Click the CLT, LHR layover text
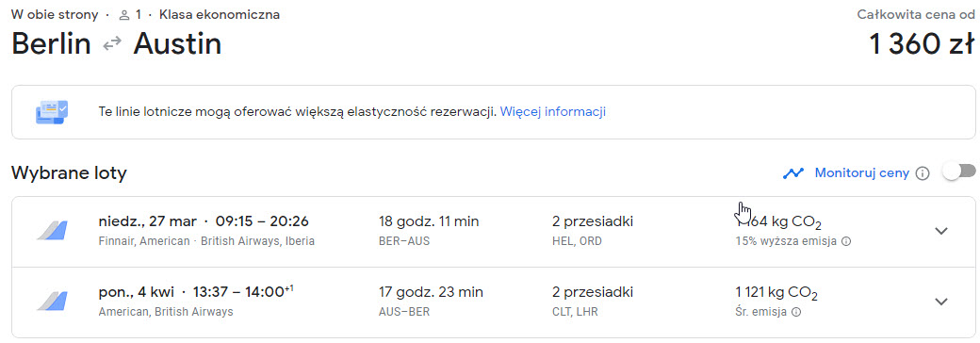 [x=575, y=312]
